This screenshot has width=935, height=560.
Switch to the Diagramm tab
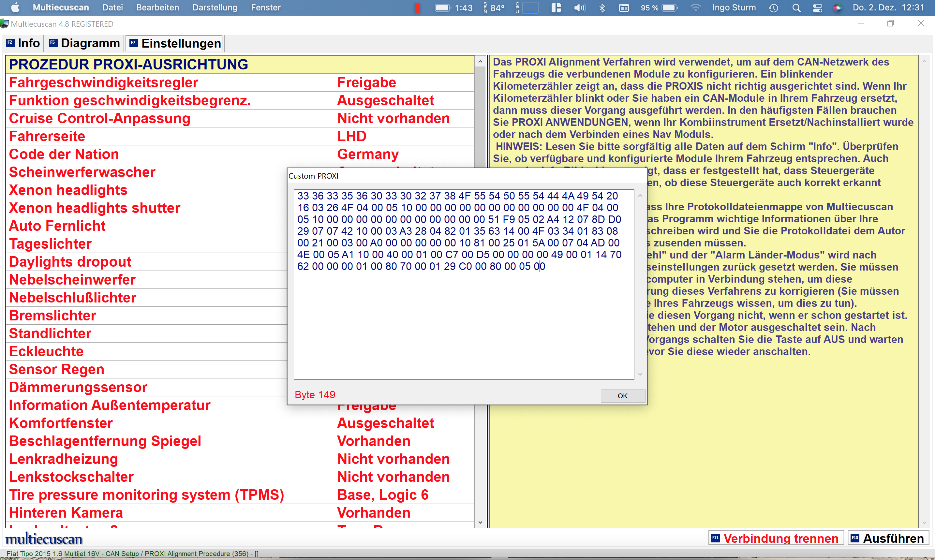(85, 43)
